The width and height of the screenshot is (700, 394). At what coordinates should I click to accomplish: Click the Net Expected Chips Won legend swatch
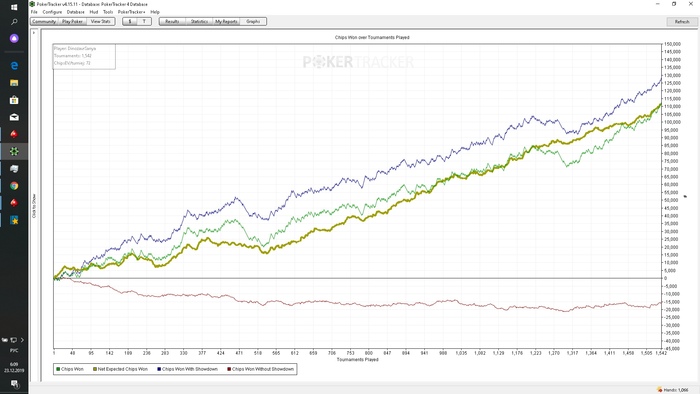[95, 369]
